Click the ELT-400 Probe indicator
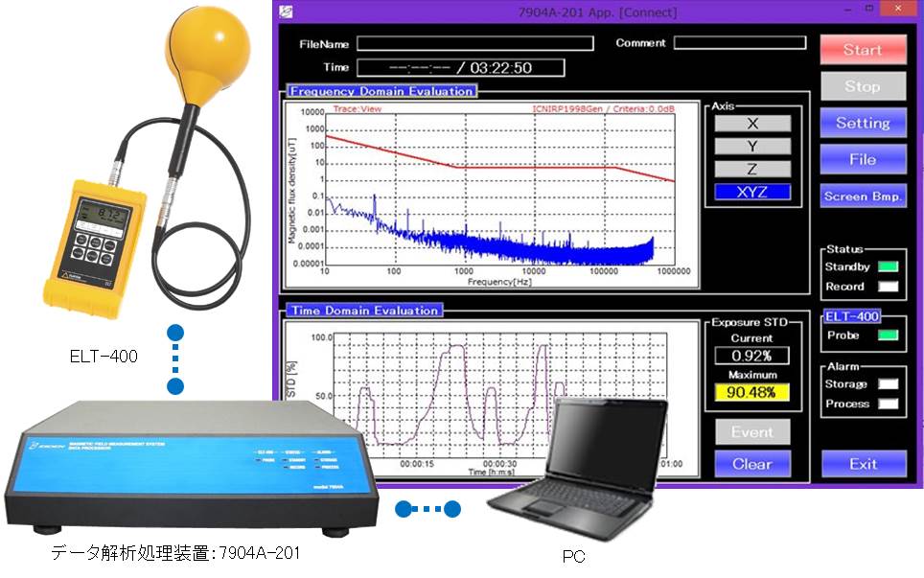924x578 pixels. 890,335
